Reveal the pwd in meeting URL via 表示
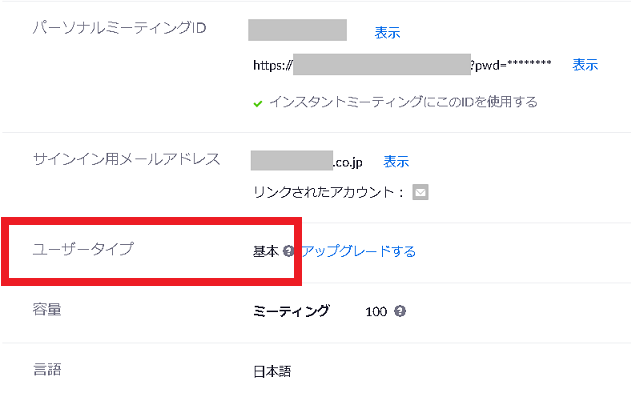Screen dimensions: 631x393 point(585,65)
